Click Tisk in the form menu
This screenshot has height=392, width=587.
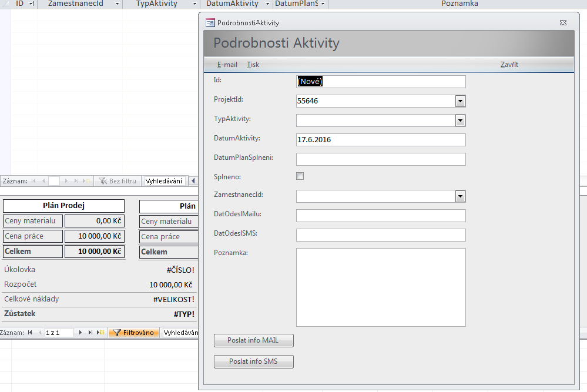coord(253,65)
